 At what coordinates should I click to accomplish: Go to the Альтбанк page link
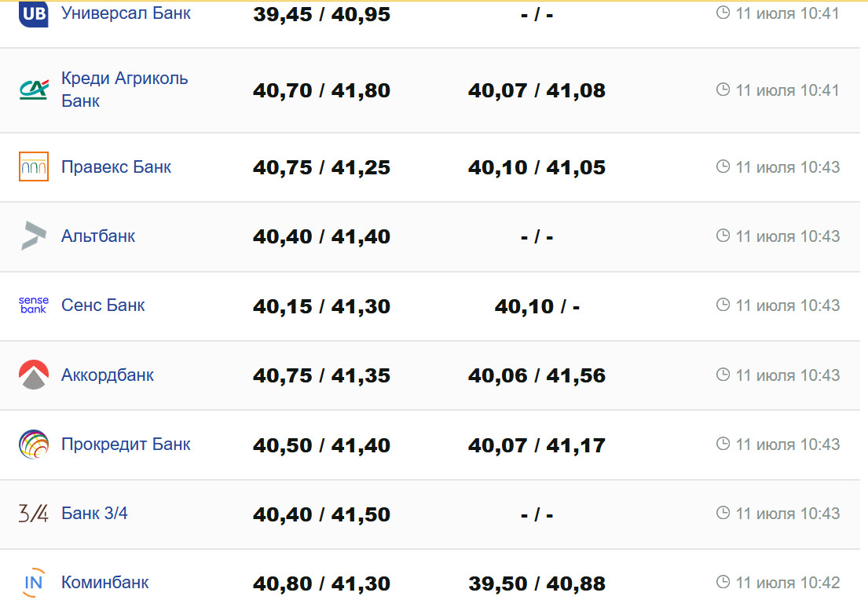[98, 236]
